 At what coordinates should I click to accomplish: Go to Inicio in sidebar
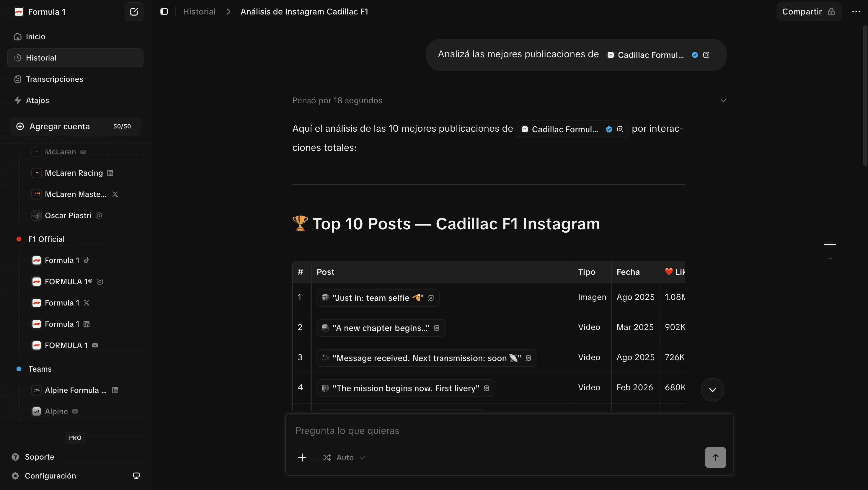pyautogui.click(x=75, y=36)
